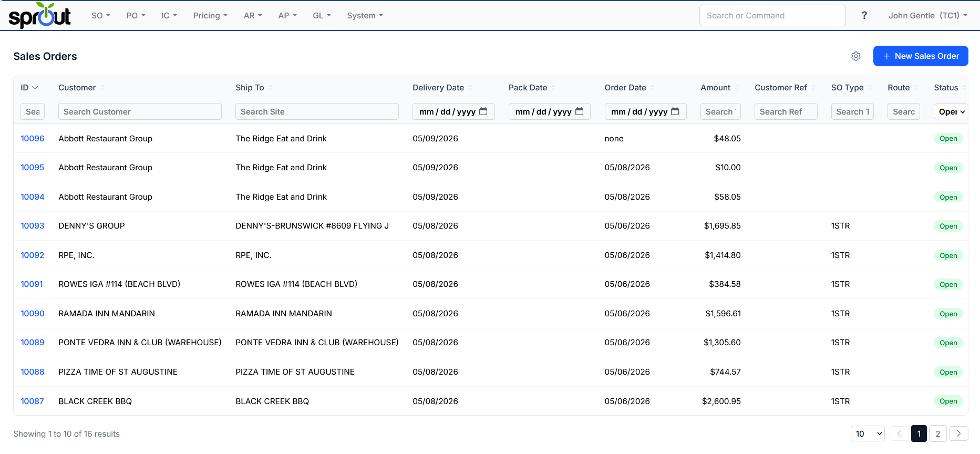This screenshot has width=980, height=454.
Task: Change the rows per page dropdown
Action: coord(868,434)
